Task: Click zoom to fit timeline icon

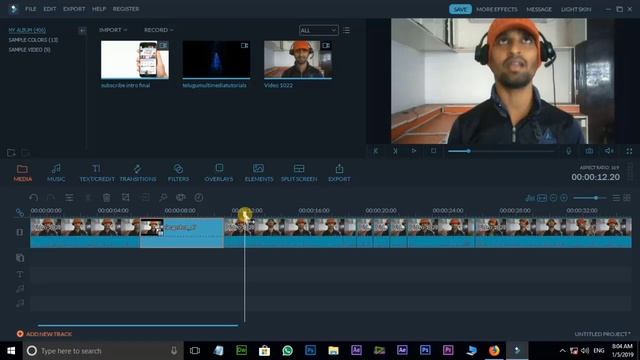Action: (542, 198)
